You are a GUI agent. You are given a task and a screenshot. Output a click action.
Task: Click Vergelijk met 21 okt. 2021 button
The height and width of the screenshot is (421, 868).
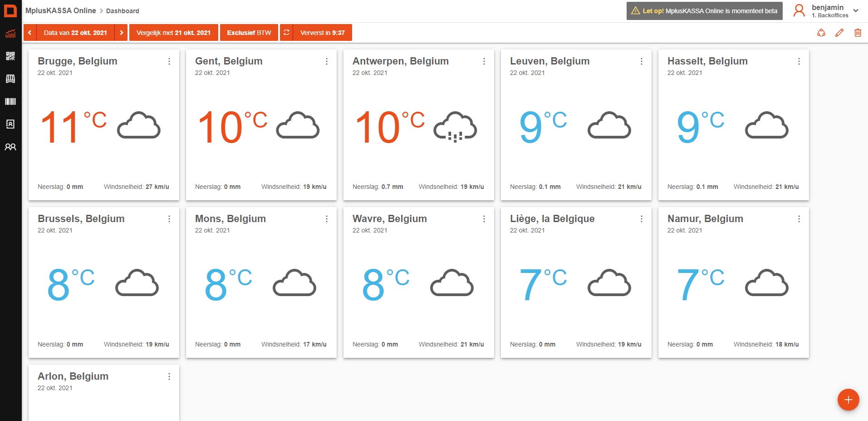tap(174, 33)
